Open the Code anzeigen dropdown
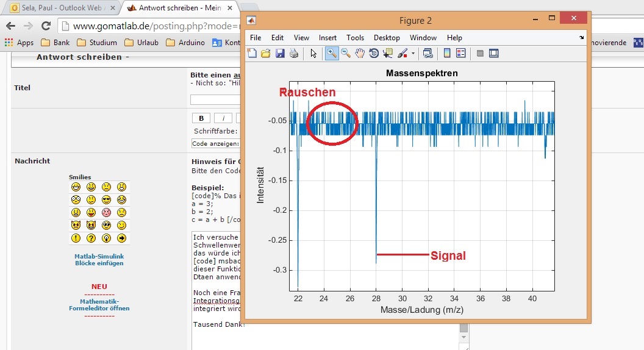 [x=216, y=144]
